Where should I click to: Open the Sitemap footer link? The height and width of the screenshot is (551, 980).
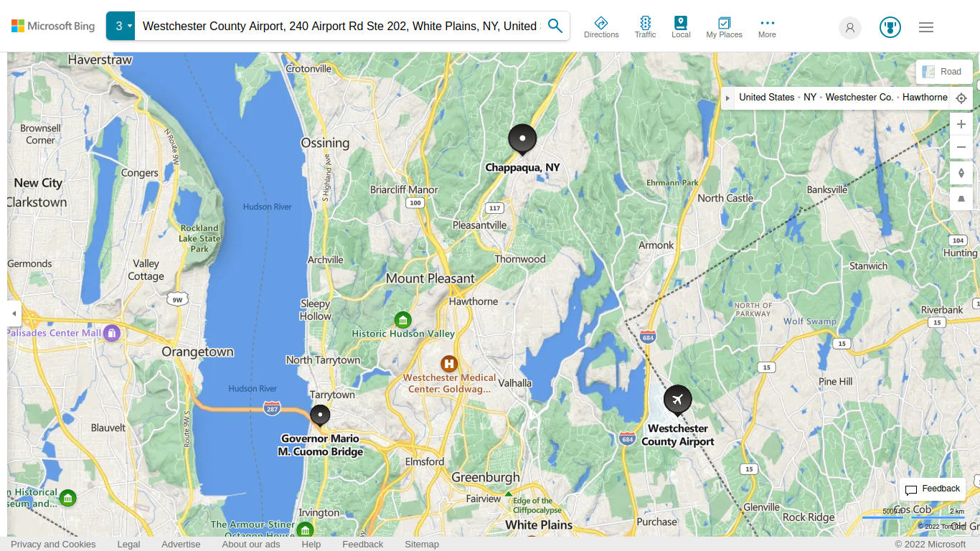click(x=422, y=545)
